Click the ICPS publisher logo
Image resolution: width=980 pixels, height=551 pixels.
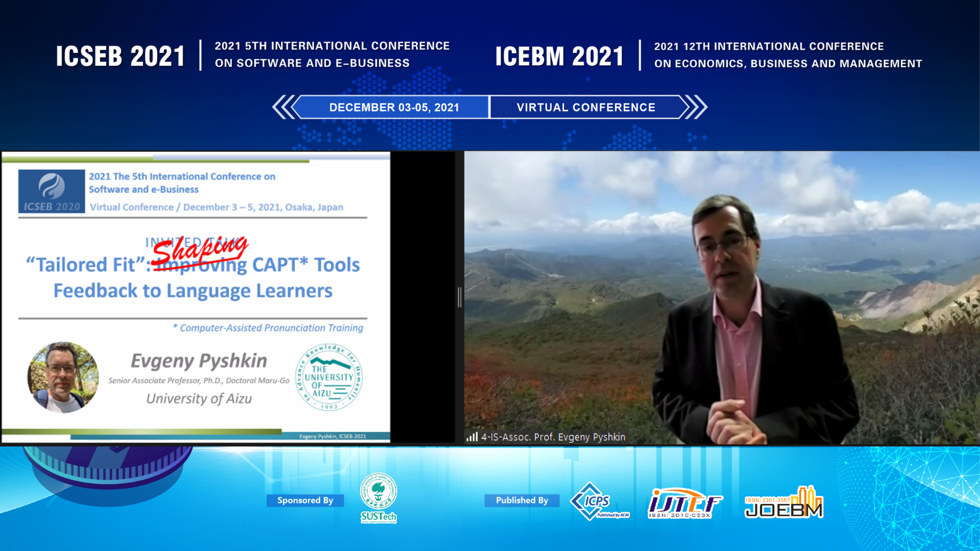click(600, 502)
